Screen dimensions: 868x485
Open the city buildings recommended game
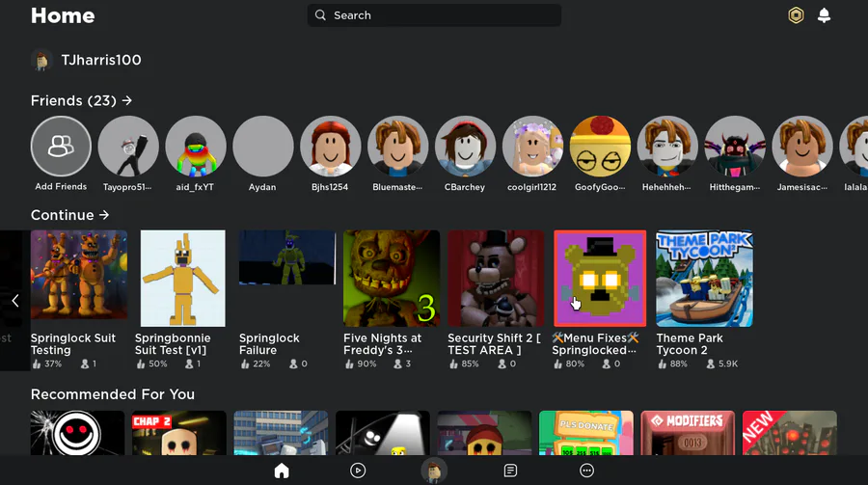tap(281, 433)
